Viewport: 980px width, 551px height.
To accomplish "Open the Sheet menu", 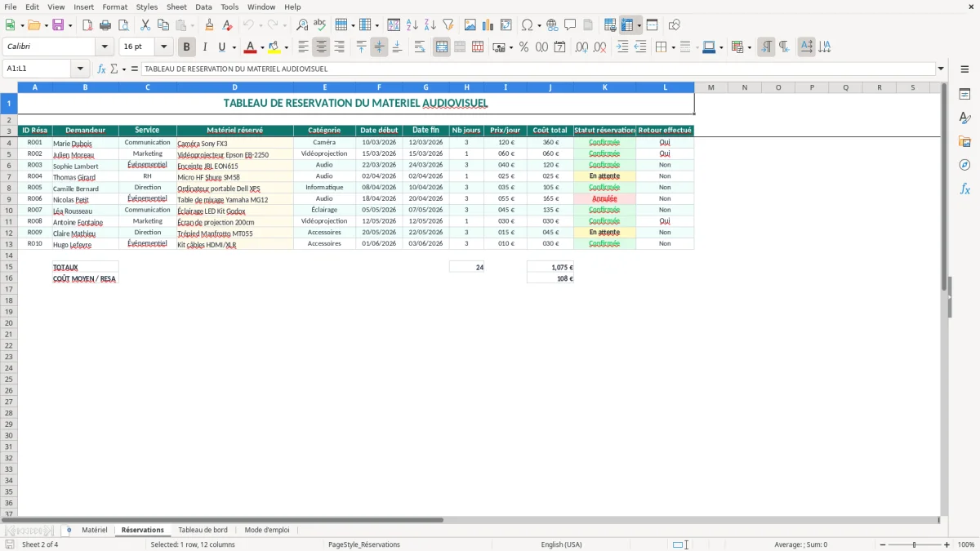I will pyautogui.click(x=176, y=7).
